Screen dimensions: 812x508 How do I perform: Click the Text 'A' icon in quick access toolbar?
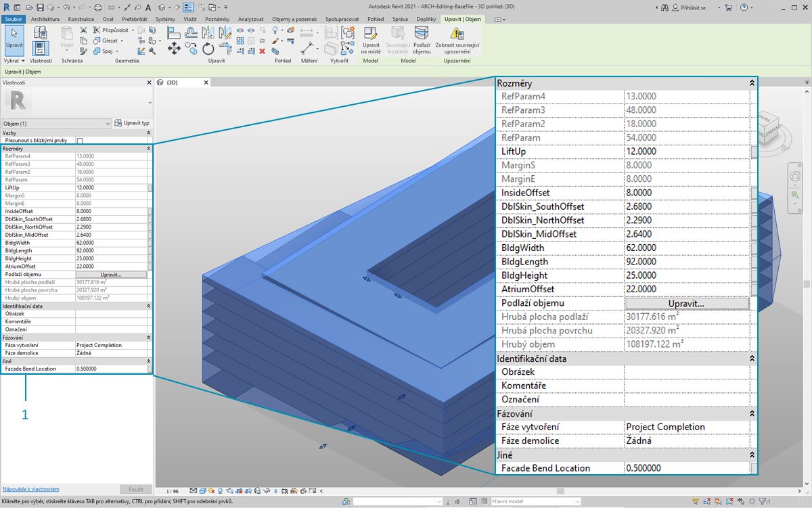148,7
